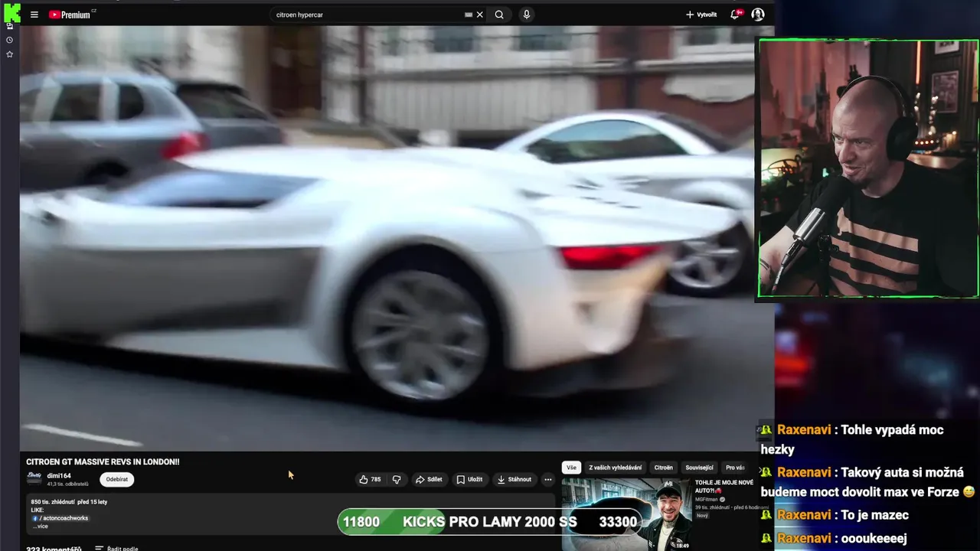Like the video with 785 likes
The height and width of the screenshot is (551, 980).
[x=370, y=479]
